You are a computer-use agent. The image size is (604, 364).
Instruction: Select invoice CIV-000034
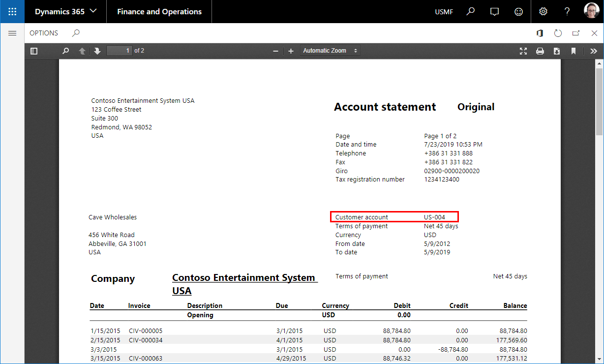[x=146, y=340]
